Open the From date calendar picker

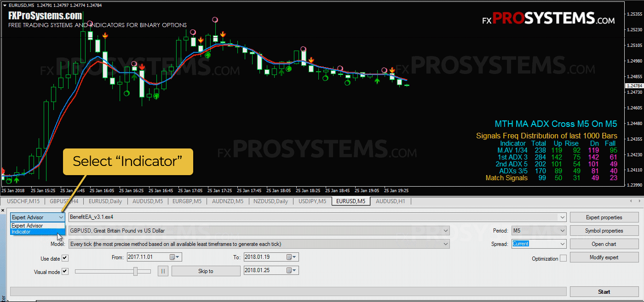[175, 257]
